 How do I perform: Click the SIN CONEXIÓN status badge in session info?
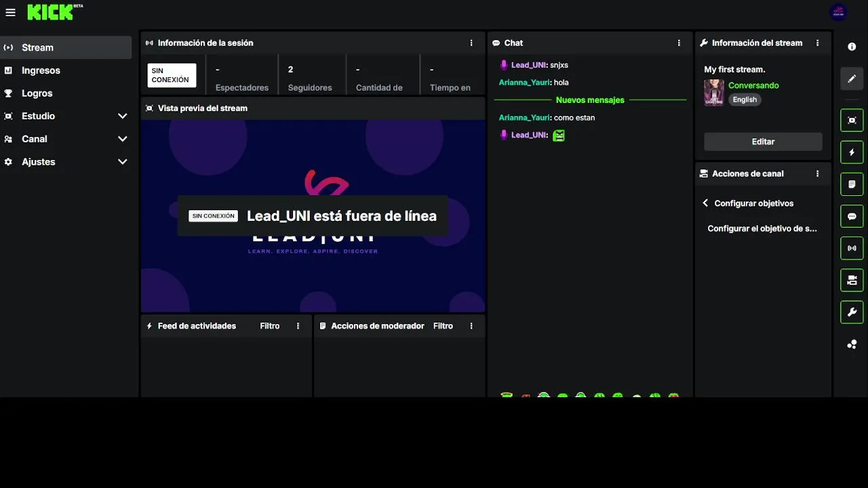pos(172,75)
